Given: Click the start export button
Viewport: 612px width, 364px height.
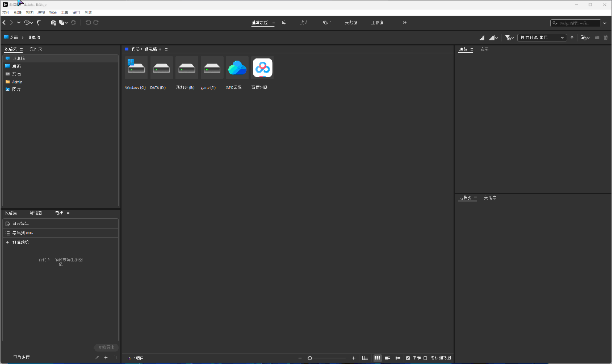Looking at the screenshot, I should click(x=106, y=347).
